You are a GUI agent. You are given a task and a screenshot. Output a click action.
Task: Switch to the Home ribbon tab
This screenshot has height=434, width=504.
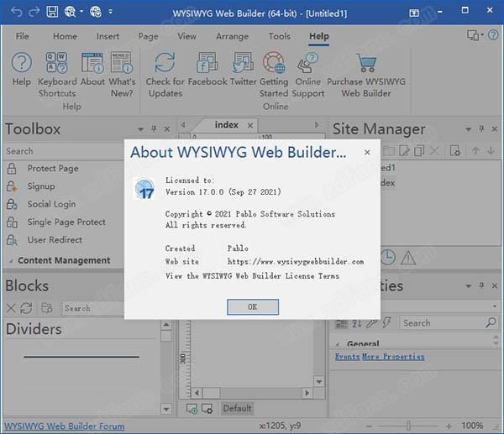pyautogui.click(x=65, y=36)
